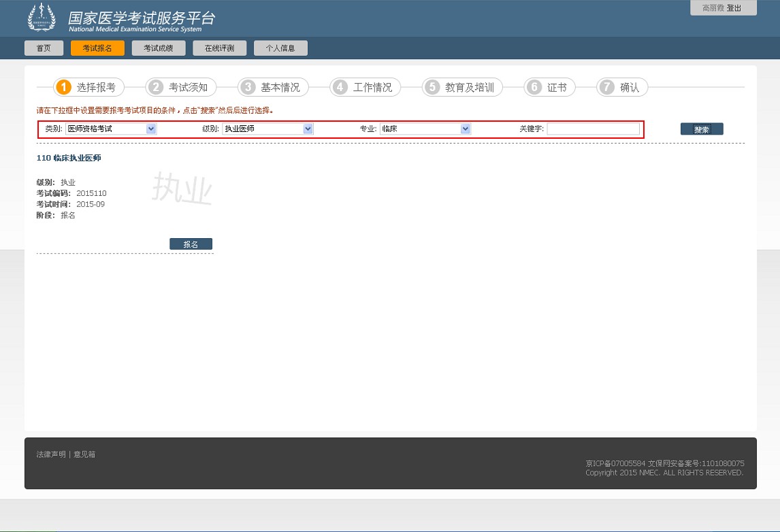Expand the 级别 dropdown showing 执业医师
The height and width of the screenshot is (532, 780).
tap(268, 129)
